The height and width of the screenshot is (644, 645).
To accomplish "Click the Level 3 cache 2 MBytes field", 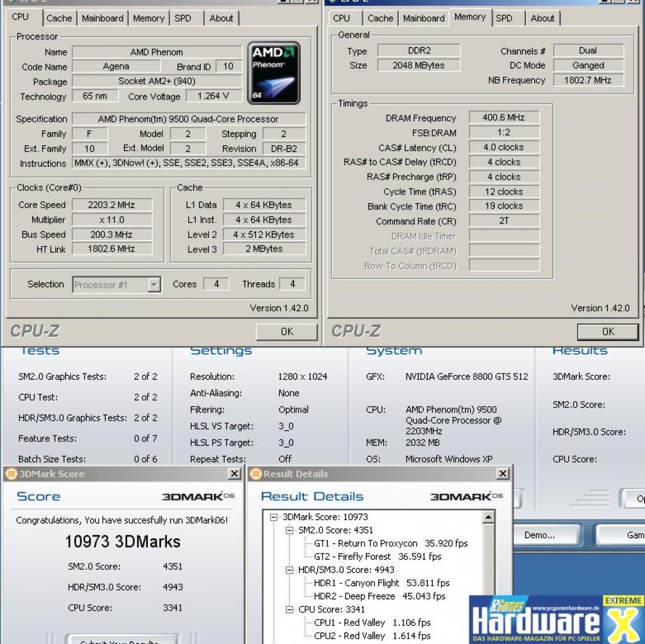I will click(264, 249).
